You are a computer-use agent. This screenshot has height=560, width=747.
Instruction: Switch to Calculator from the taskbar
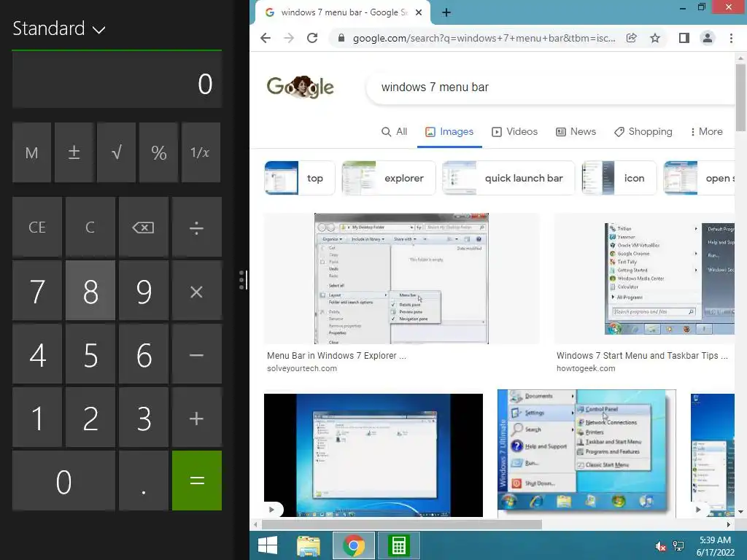coord(399,545)
